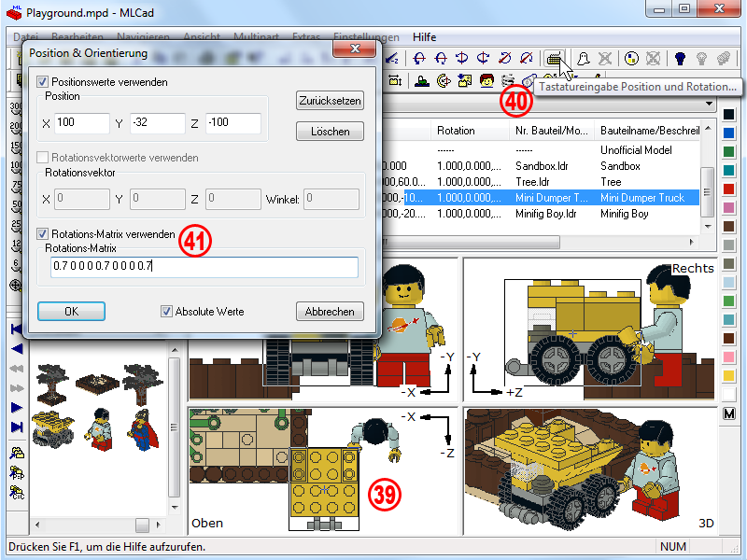This screenshot has width=747, height=560.
Task: Open the minifig generator face icon
Action: point(486,80)
